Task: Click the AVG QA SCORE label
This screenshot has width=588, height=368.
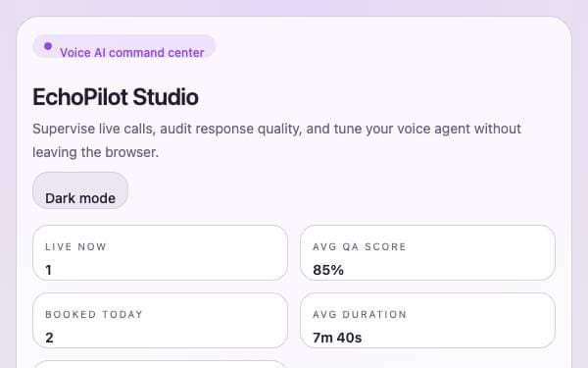Action: pyautogui.click(x=360, y=246)
